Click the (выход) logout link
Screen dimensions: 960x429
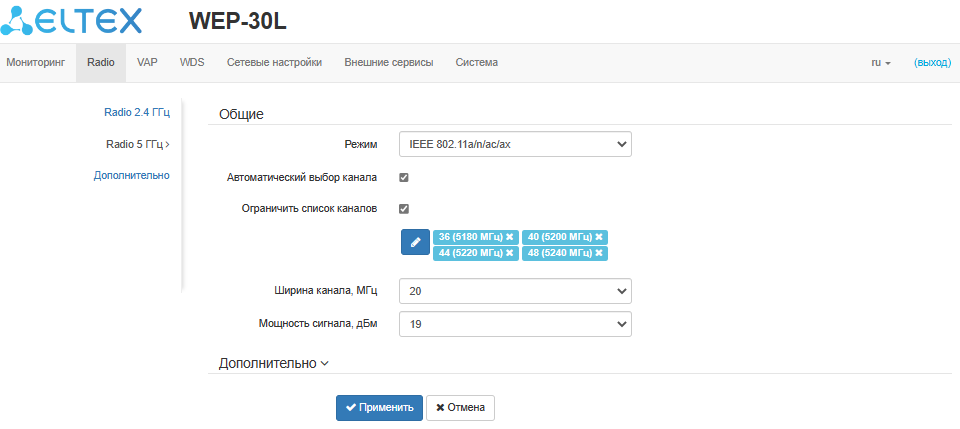[x=932, y=62]
